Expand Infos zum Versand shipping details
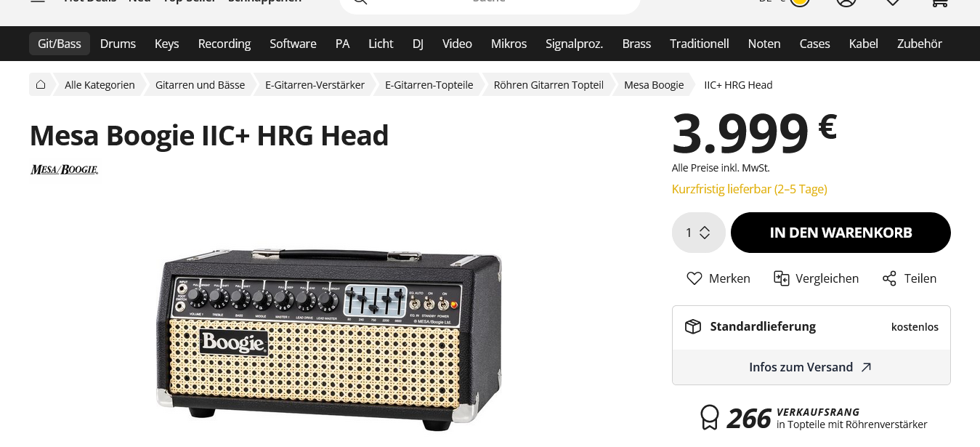The height and width of the screenshot is (447, 980). (811, 367)
